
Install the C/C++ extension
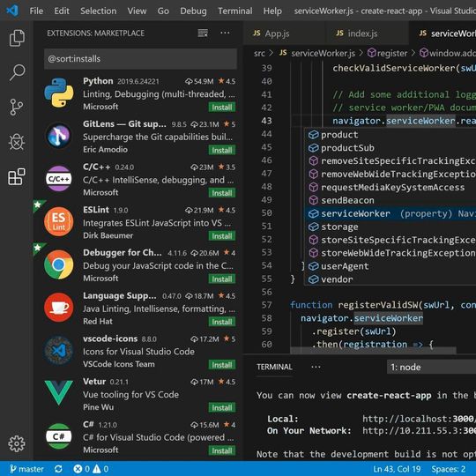tap(222, 193)
